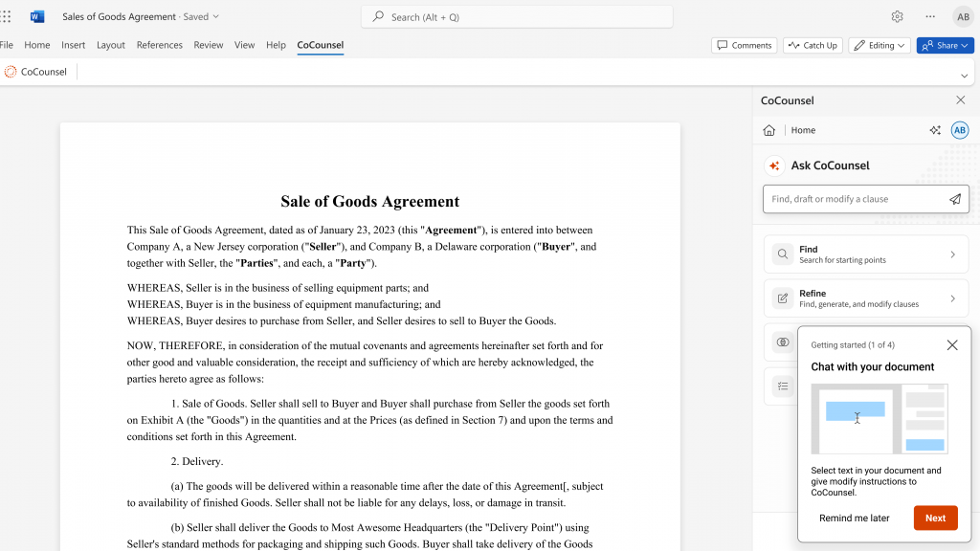Screen dimensions: 980x551
Task: Click the three-dot more options icon
Action: (930, 16)
